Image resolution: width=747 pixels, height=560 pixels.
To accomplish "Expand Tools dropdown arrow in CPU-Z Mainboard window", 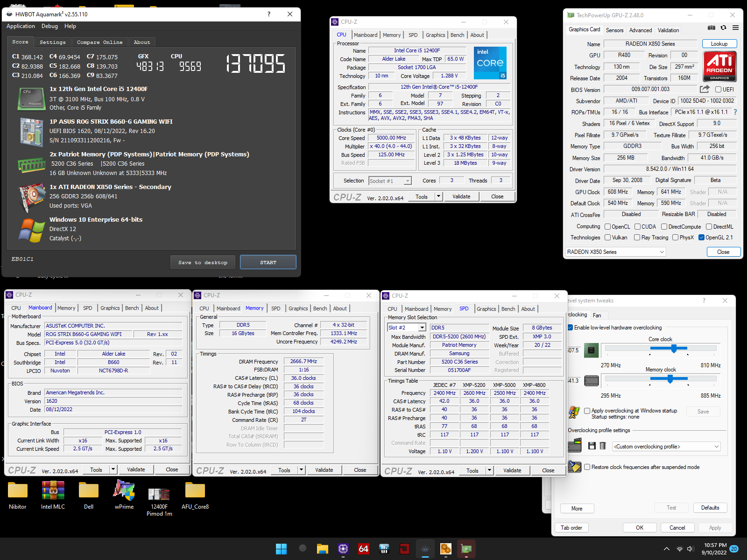I will pyautogui.click(x=113, y=469).
